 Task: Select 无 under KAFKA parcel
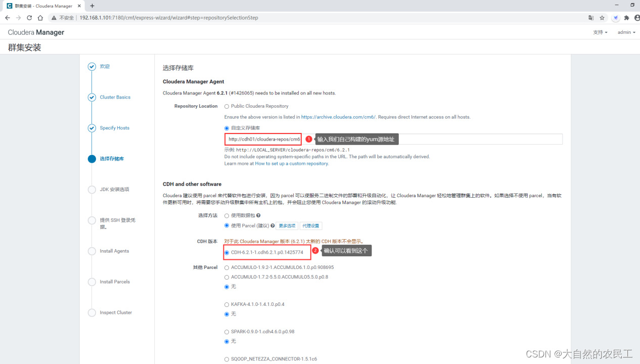pyautogui.click(x=226, y=314)
